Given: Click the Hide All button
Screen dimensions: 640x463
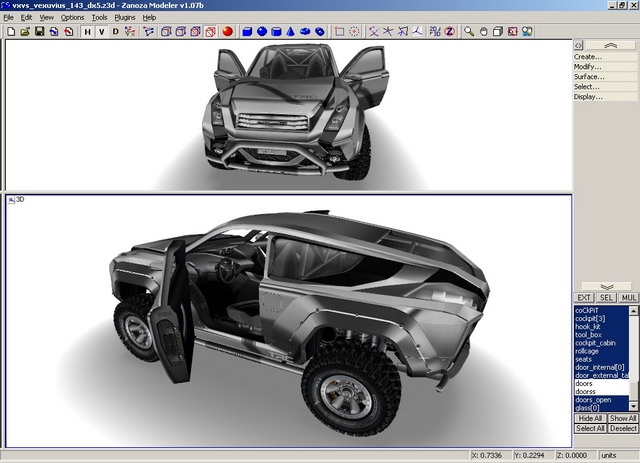Looking at the screenshot, I should coord(589,418).
